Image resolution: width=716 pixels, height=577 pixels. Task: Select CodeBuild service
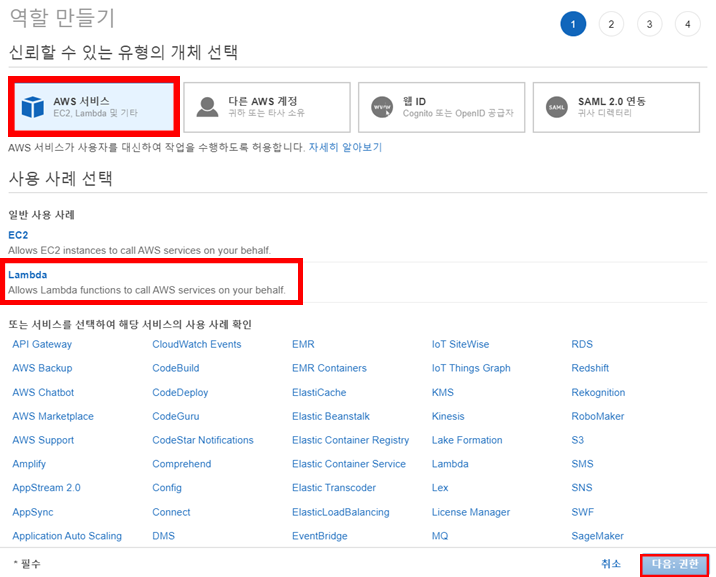176,368
